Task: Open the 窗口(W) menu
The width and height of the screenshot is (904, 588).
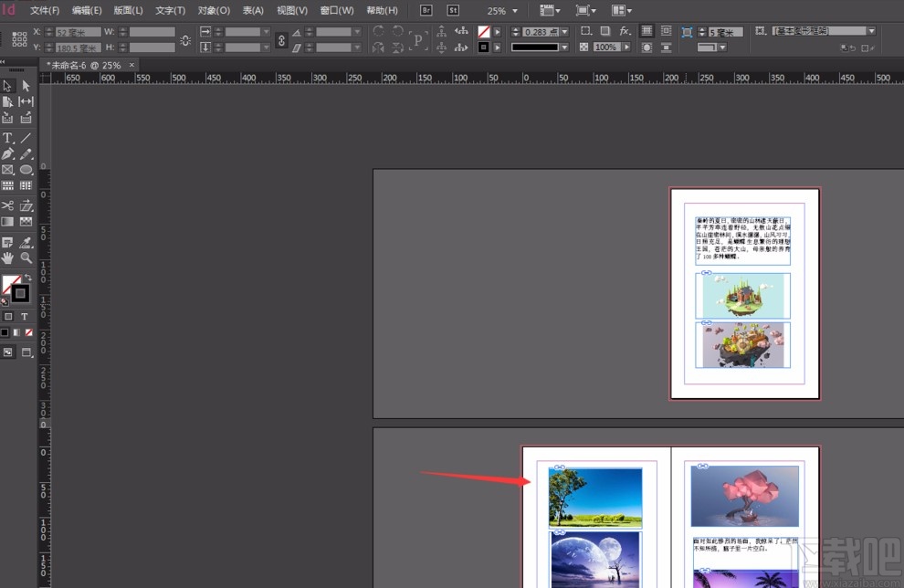Action: pos(337,11)
